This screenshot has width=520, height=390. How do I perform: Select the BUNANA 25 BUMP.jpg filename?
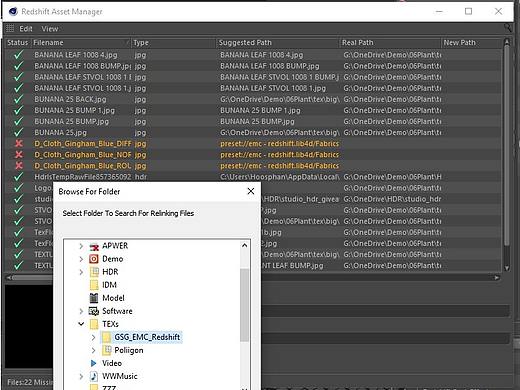[71, 121]
